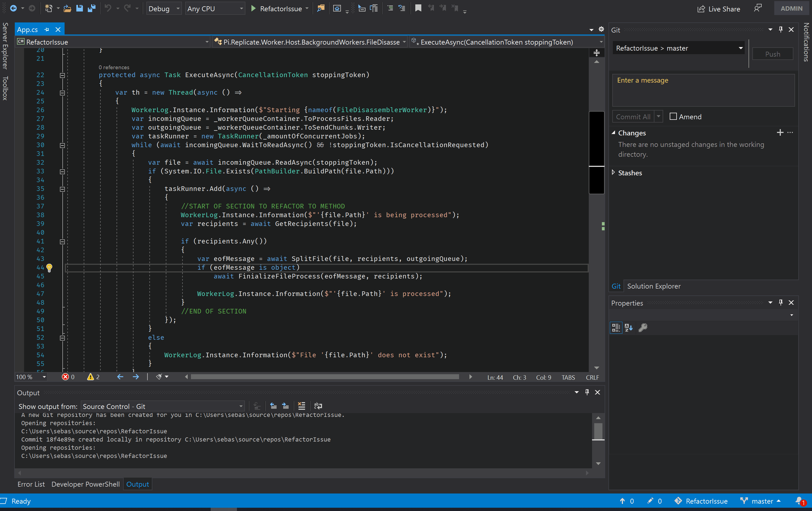Open the yellow warnings count indicator
This screenshot has width=812, height=511.
pos(93,377)
